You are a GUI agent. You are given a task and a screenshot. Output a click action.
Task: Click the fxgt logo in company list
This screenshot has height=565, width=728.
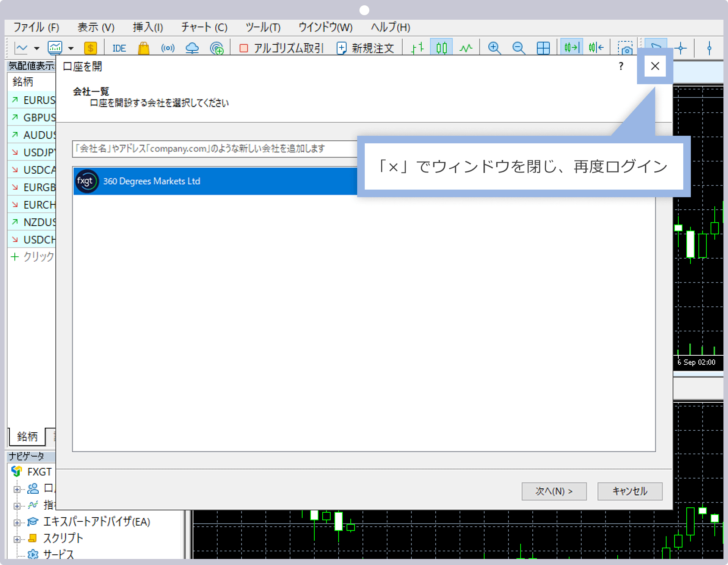point(87,181)
